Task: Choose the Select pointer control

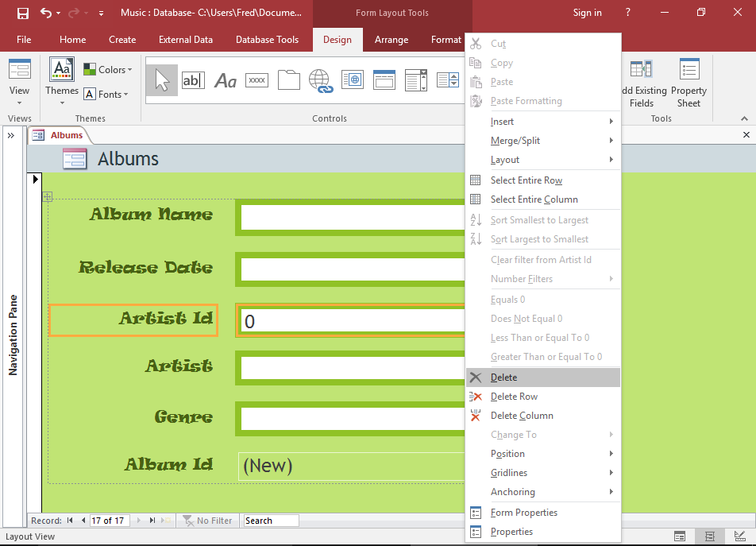Action: (x=162, y=80)
